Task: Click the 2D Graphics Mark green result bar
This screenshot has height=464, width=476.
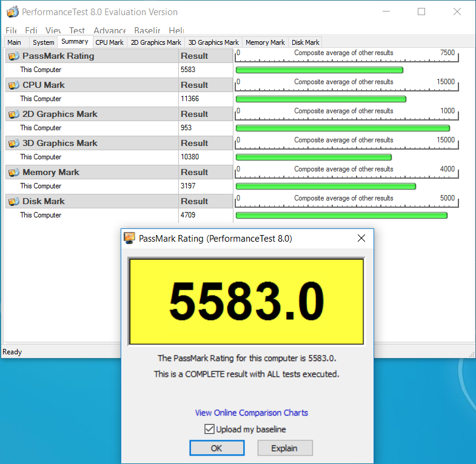Action: pos(343,128)
